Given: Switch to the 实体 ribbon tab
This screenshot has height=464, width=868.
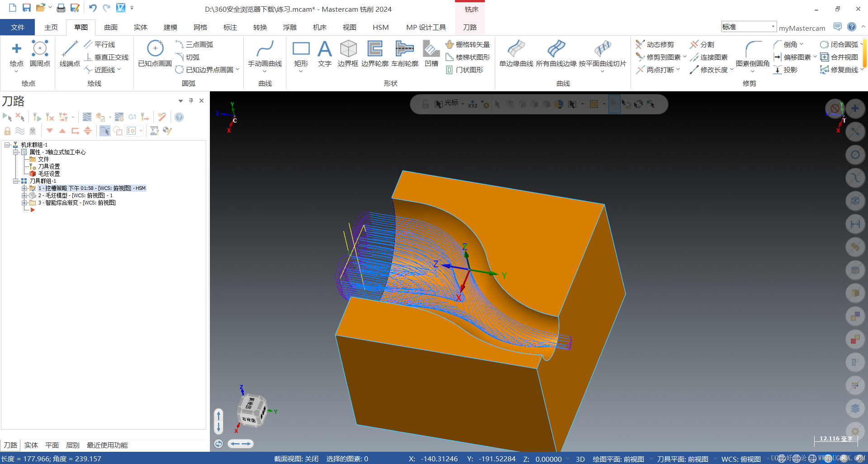Looking at the screenshot, I should [x=141, y=27].
